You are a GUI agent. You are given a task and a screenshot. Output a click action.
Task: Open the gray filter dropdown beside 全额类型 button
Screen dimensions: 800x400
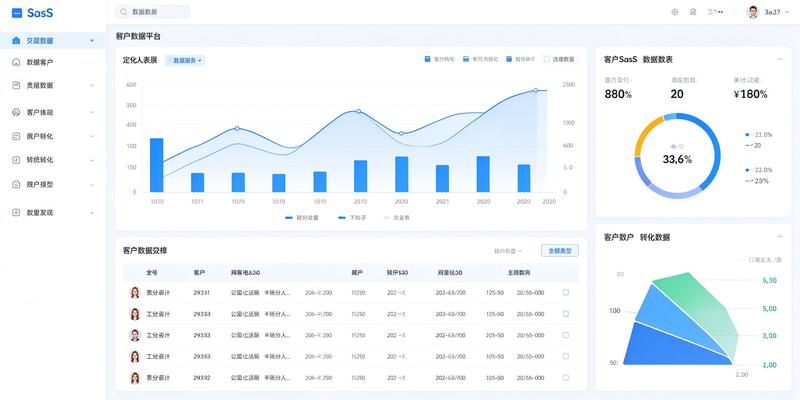(507, 251)
